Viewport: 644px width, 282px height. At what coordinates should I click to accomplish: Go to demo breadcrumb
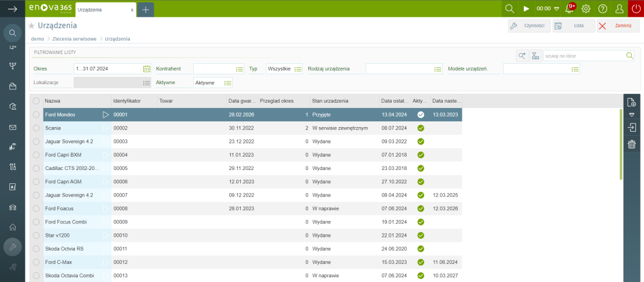(37, 39)
